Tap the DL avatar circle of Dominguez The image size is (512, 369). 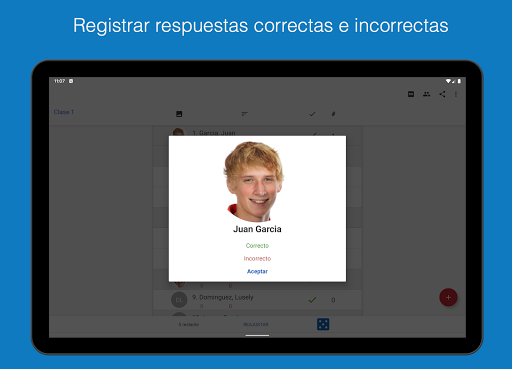pos(179,300)
